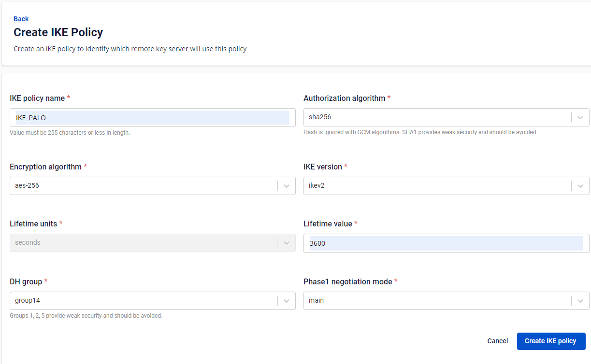Open the sha256 authorization algorithm dropdown

[446, 117]
